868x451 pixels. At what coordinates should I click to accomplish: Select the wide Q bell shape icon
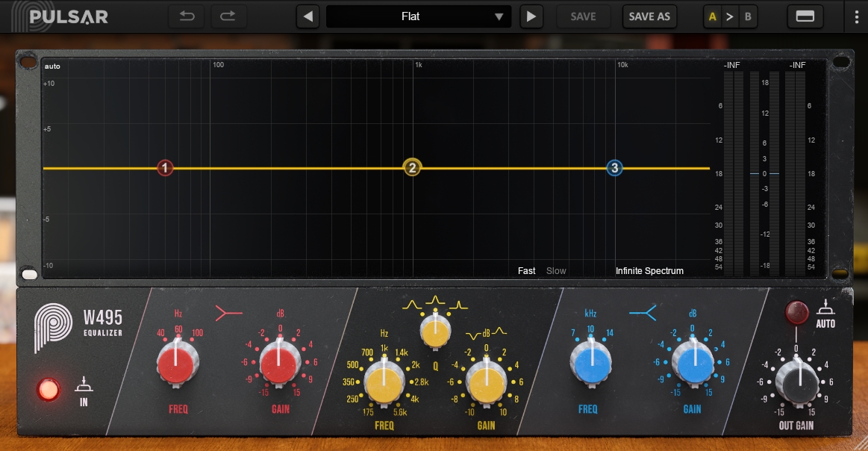click(x=412, y=305)
